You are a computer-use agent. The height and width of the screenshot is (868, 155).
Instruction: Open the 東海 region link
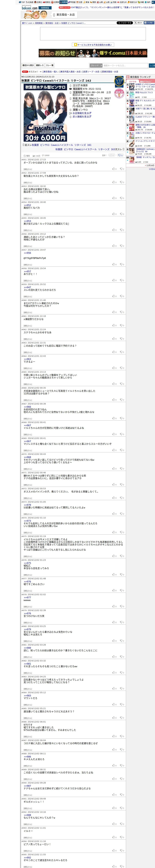(x=86, y=2)
